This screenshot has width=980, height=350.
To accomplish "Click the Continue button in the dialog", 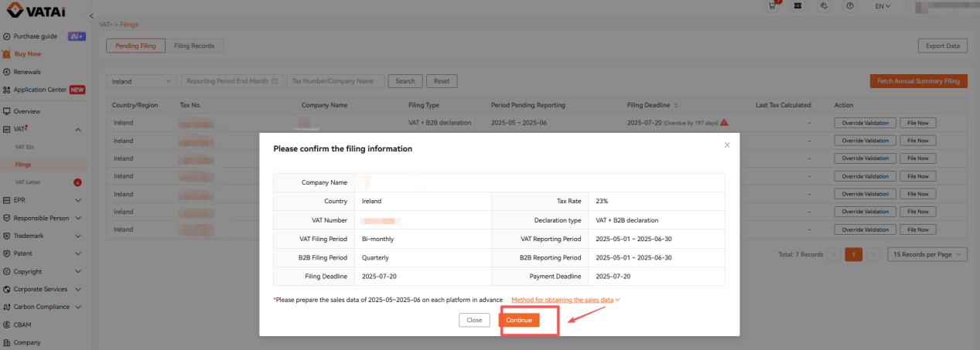I will click(x=519, y=320).
